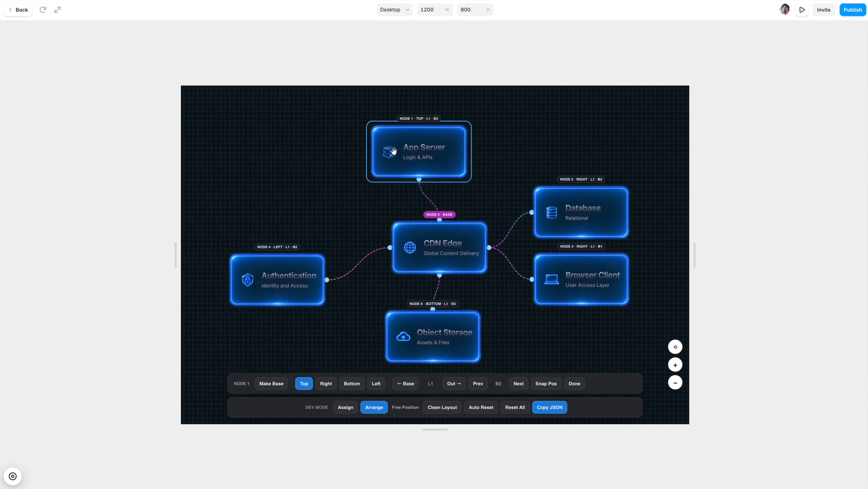Click the width field showing 1200
The width and height of the screenshot is (868, 489).
coord(435,10)
